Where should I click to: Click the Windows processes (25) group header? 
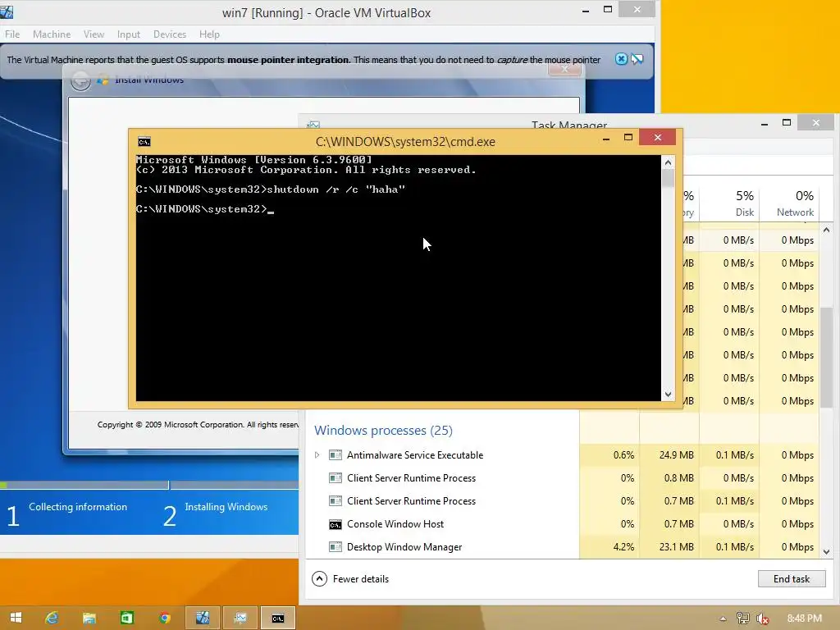tap(384, 430)
